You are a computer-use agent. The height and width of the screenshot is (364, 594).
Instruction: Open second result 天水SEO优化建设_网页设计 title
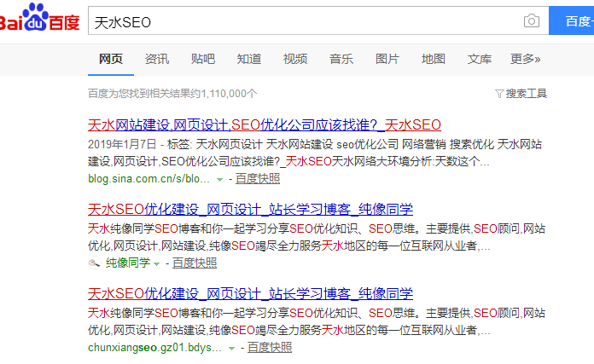pyautogui.click(x=250, y=209)
